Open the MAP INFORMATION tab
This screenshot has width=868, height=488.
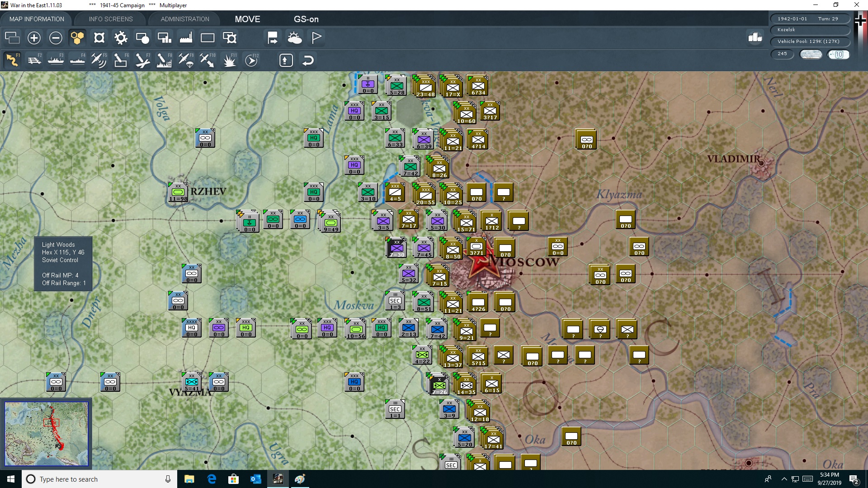point(37,19)
